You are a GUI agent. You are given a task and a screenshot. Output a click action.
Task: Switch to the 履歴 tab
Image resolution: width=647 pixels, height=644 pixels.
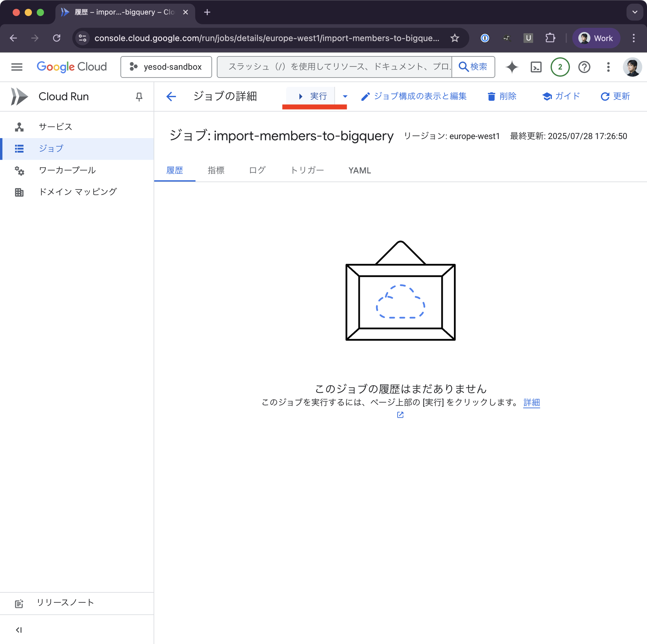tap(174, 170)
